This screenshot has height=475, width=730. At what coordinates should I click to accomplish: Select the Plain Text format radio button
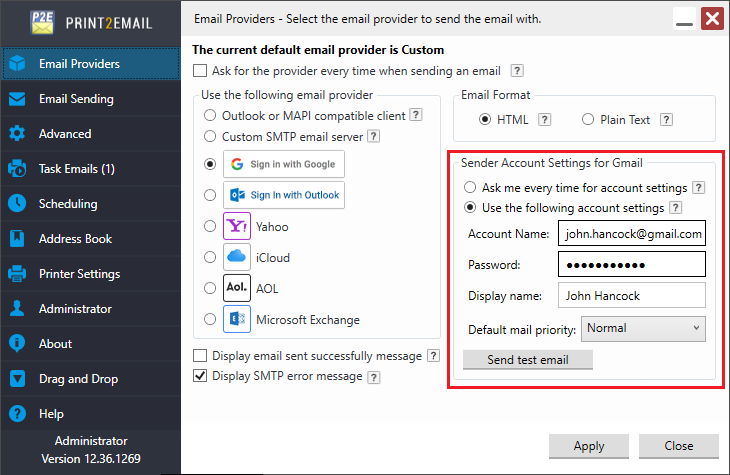point(587,120)
